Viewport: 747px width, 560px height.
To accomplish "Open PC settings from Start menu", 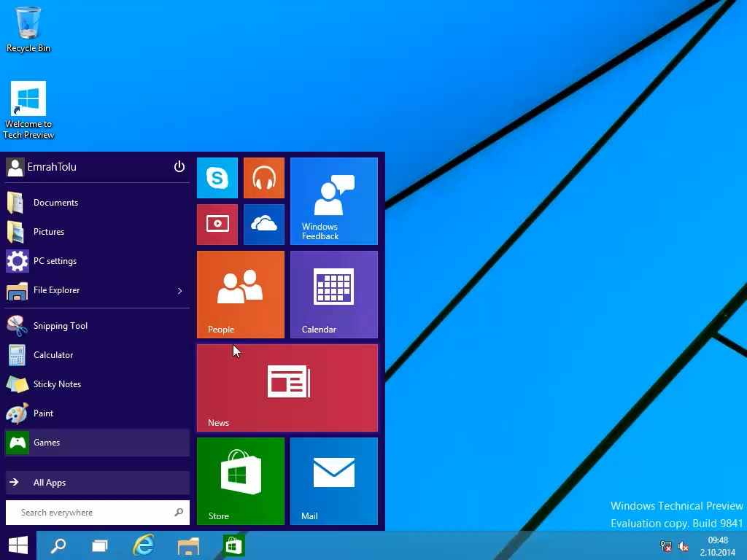I will tap(97, 261).
